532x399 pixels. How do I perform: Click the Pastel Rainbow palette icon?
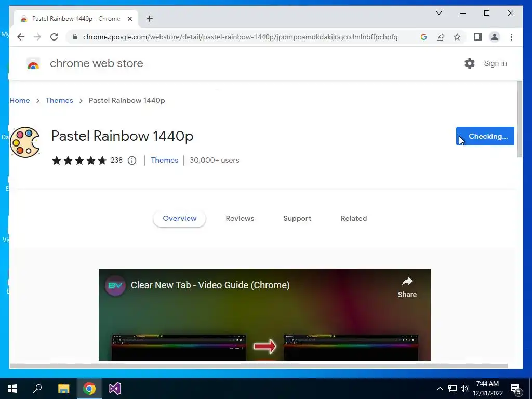(x=25, y=142)
